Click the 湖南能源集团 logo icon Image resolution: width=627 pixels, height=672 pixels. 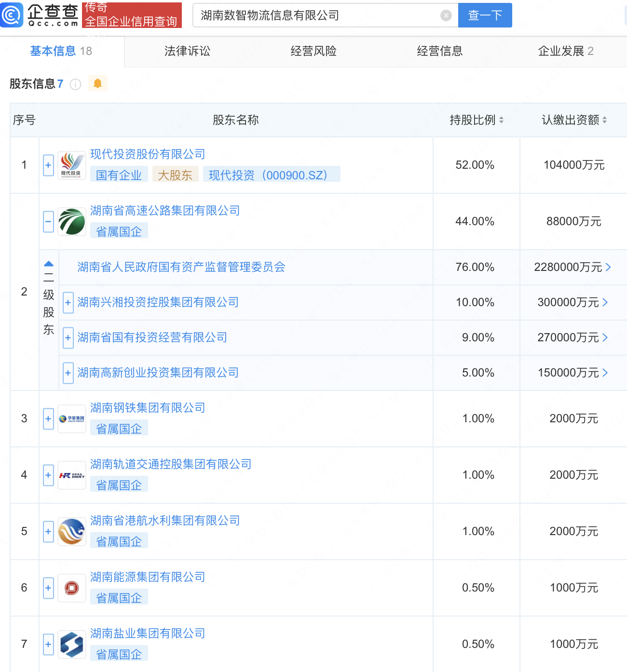pyautogui.click(x=72, y=588)
